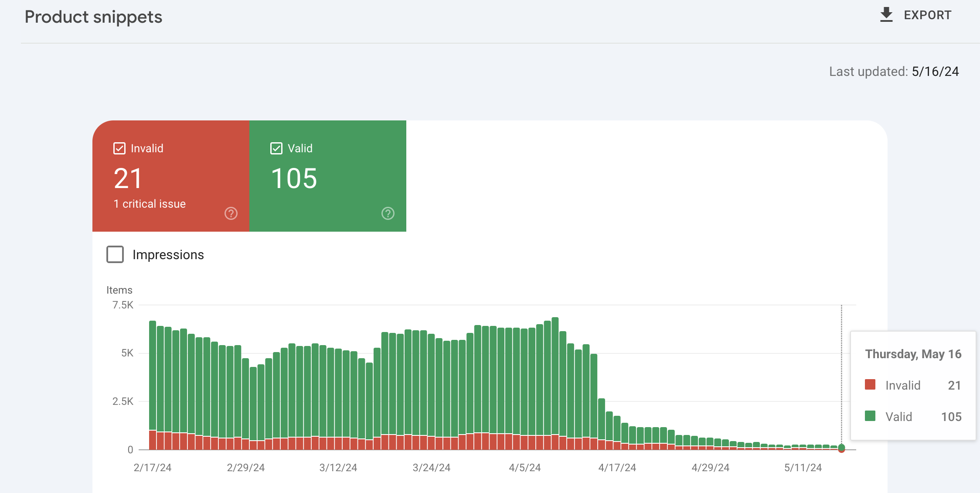Click the May 16 chart data point
Viewport: 980px width, 493px height.
click(841, 448)
